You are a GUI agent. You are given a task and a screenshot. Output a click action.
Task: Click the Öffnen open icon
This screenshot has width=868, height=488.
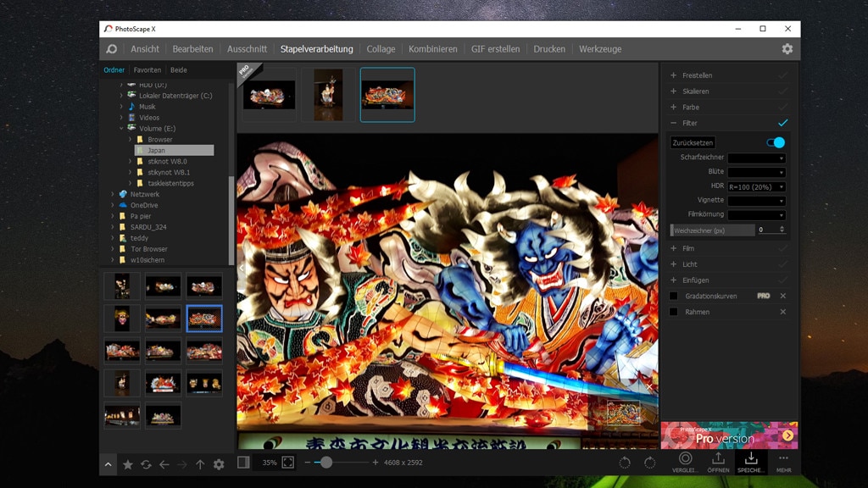pos(718,462)
